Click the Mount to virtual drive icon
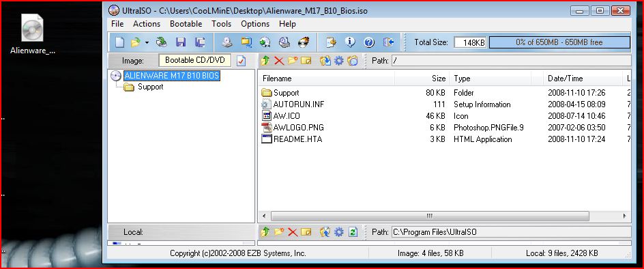 284,42
